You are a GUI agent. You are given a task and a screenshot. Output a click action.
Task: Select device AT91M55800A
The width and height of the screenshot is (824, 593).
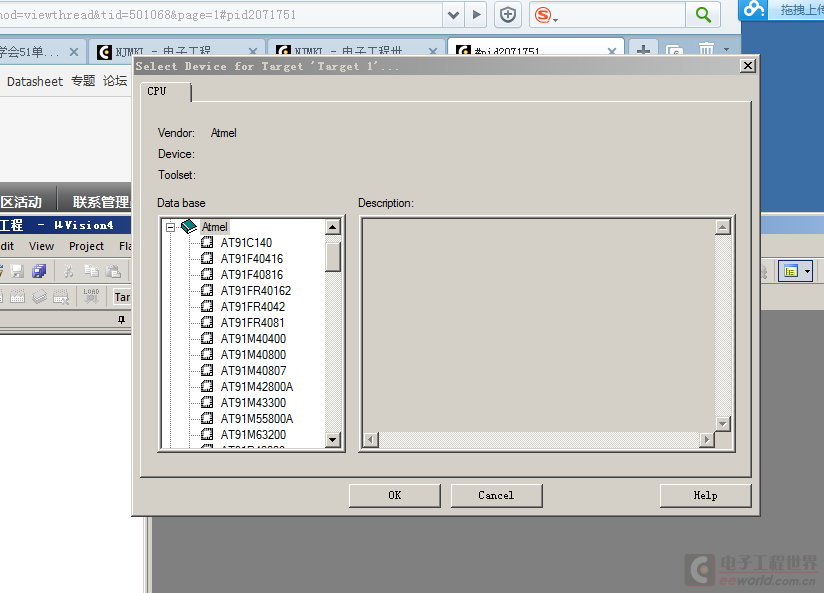click(x=256, y=419)
